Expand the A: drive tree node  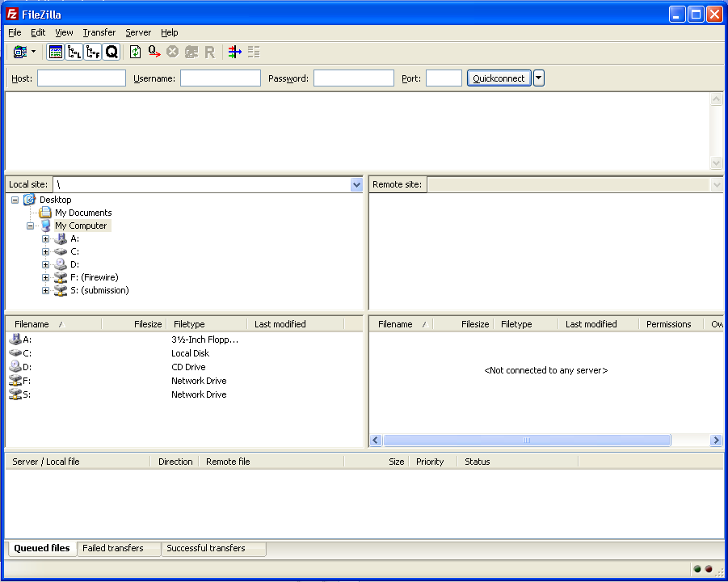point(45,238)
